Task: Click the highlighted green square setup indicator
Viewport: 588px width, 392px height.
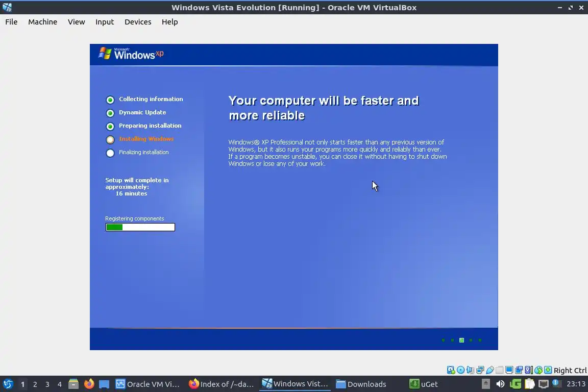Action: 461,340
